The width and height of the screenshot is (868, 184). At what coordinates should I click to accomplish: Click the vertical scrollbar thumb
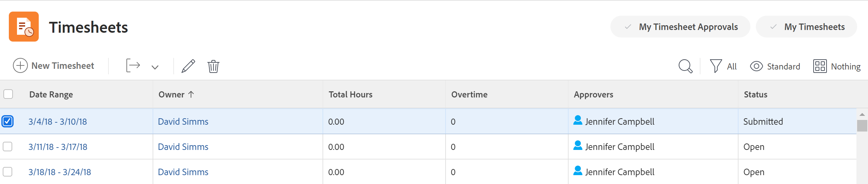[862, 126]
